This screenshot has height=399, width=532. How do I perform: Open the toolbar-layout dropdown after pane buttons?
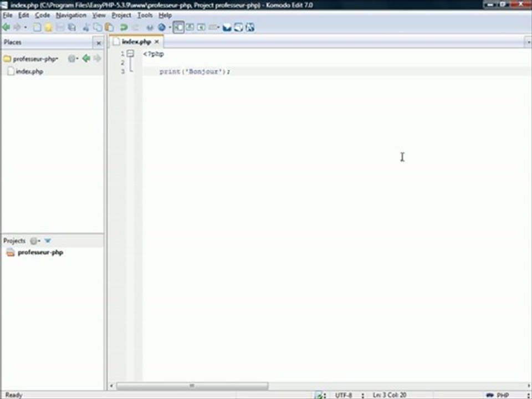tap(214, 27)
